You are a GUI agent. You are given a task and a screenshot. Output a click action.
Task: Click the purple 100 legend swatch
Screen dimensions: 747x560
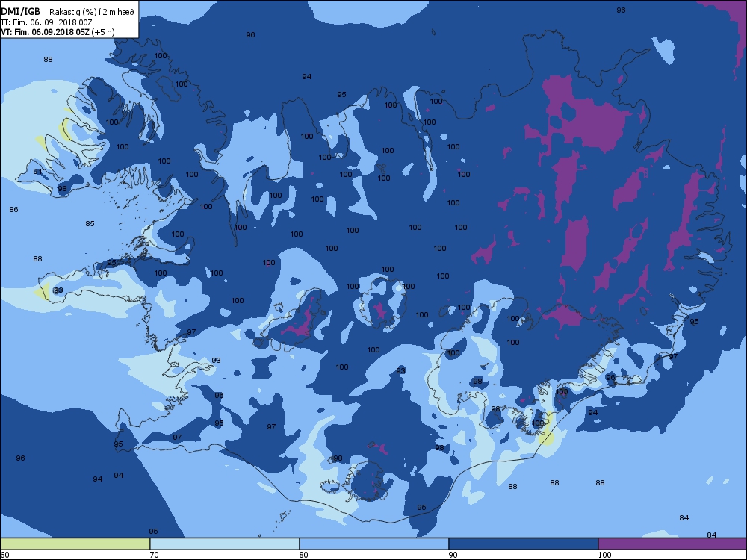(x=672, y=544)
